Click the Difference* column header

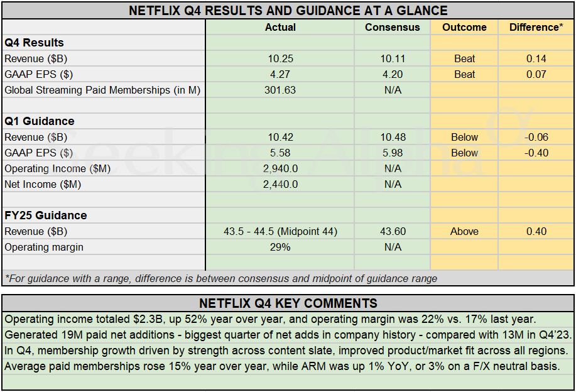[536, 27]
